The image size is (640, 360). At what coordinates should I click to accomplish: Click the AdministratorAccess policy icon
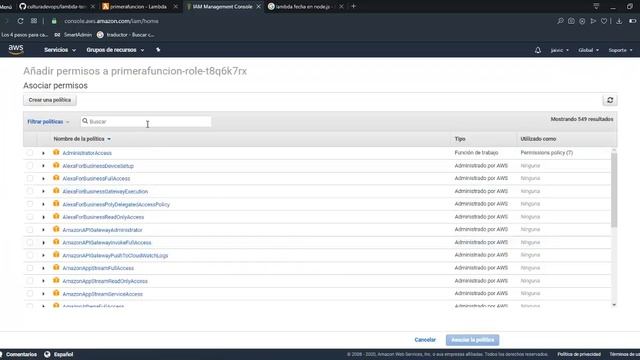point(56,152)
